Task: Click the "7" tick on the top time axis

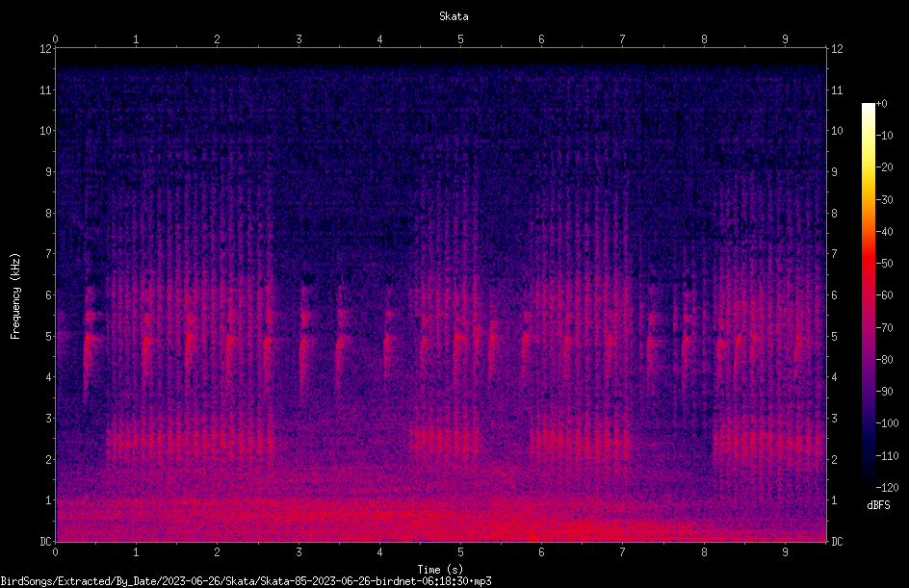Action: pyautogui.click(x=623, y=39)
